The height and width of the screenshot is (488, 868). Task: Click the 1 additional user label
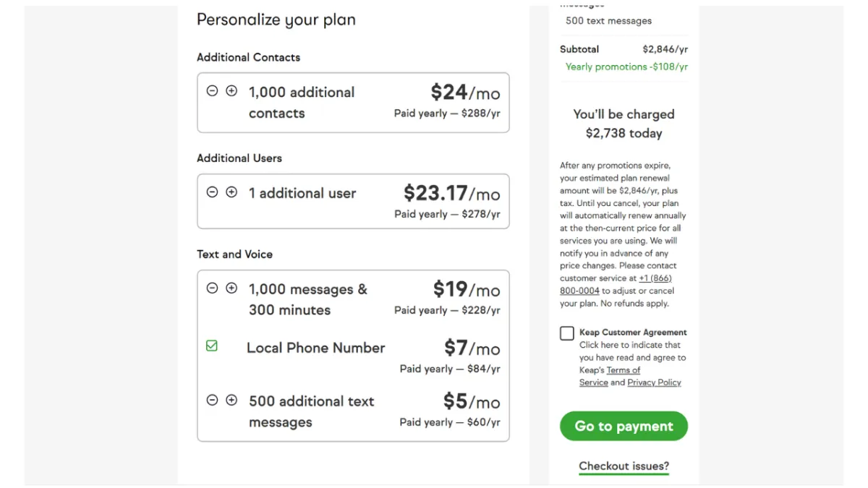pos(302,193)
